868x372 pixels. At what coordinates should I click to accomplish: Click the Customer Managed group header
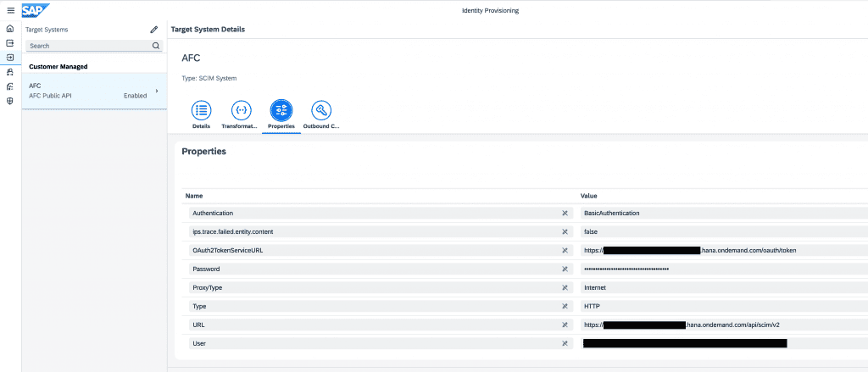[58, 66]
